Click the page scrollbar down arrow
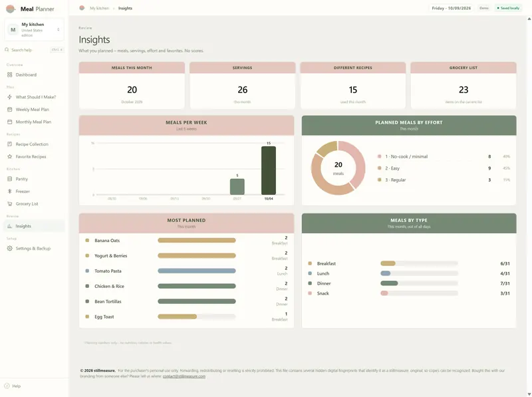Screen dimensions: 532x397 pos(529,394)
